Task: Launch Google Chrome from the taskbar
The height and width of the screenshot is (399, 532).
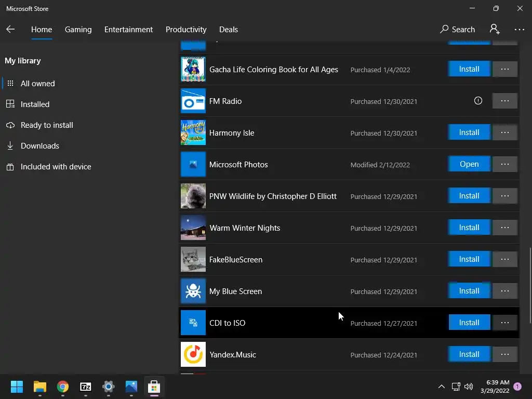Action: click(63, 387)
